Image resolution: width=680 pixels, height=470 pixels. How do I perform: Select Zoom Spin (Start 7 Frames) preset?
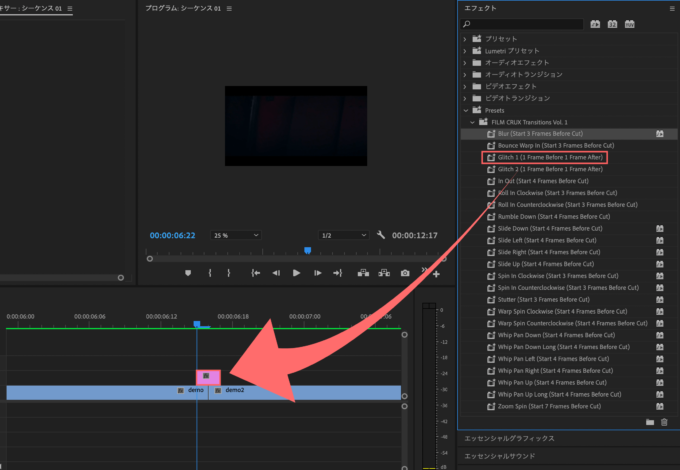pyautogui.click(x=549, y=406)
